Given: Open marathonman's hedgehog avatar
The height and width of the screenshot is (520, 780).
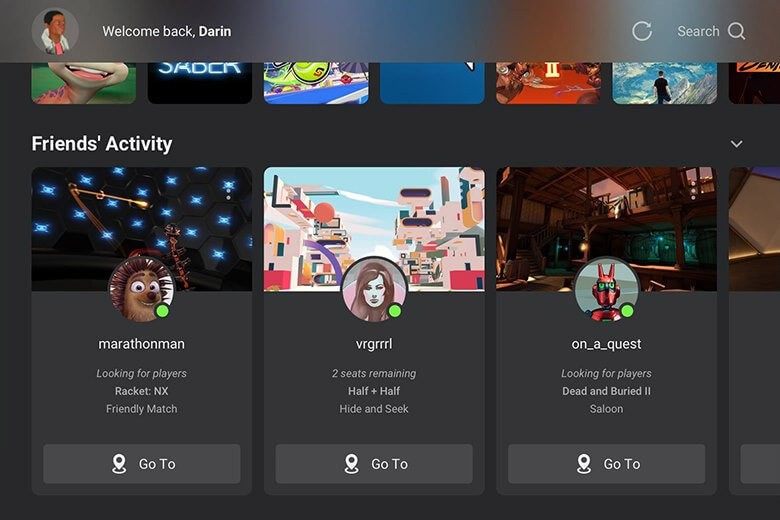Looking at the screenshot, I should 142,289.
